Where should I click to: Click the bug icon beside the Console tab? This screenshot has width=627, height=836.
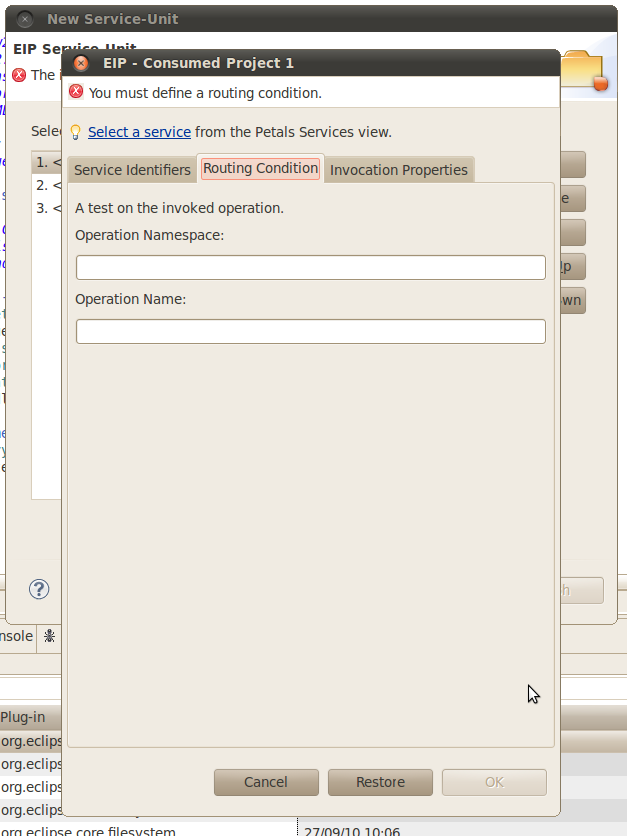click(50, 636)
